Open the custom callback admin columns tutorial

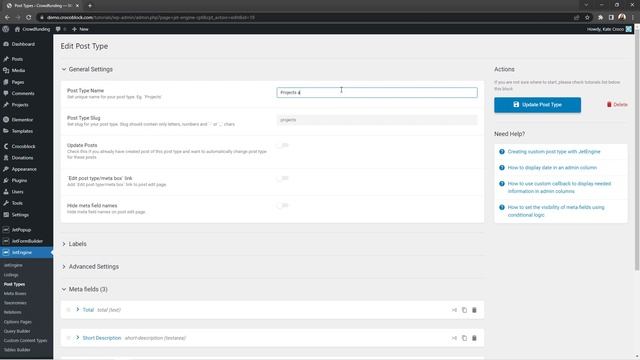pos(559,187)
